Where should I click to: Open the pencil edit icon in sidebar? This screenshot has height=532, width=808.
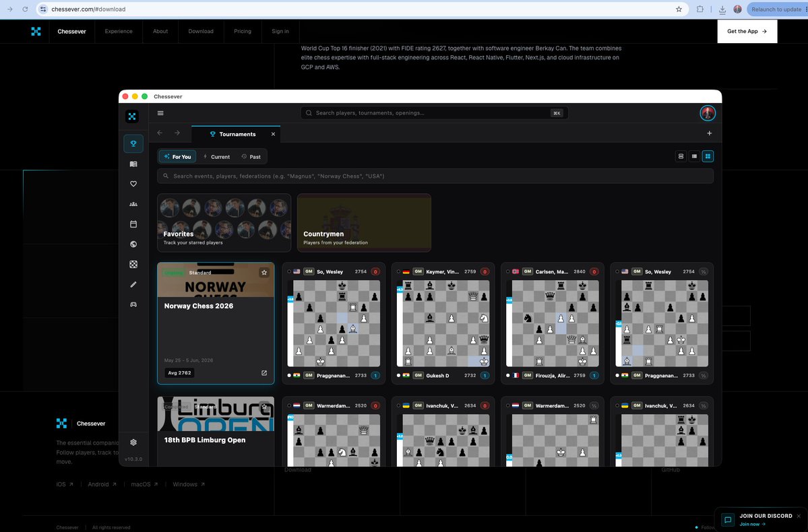[x=133, y=284]
